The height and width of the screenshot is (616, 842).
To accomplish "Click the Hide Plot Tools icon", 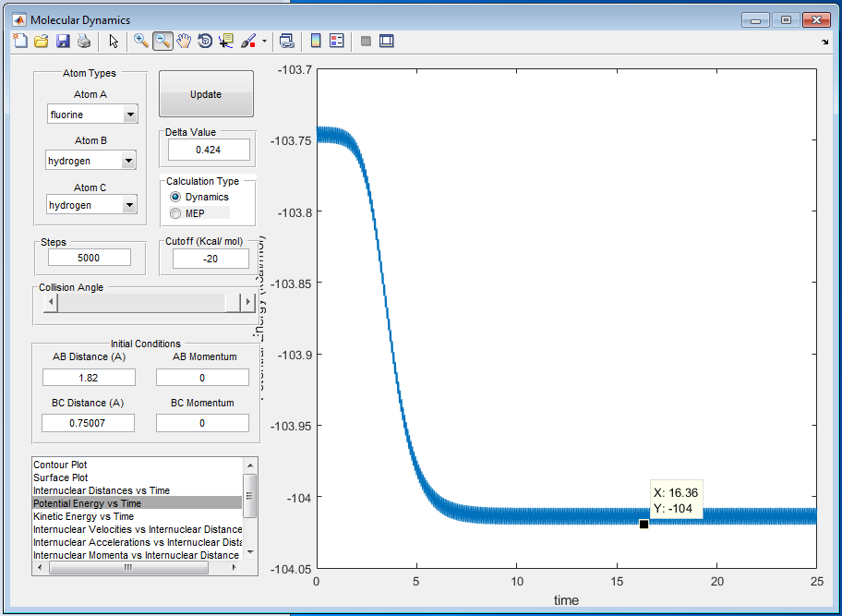I will (x=366, y=41).
